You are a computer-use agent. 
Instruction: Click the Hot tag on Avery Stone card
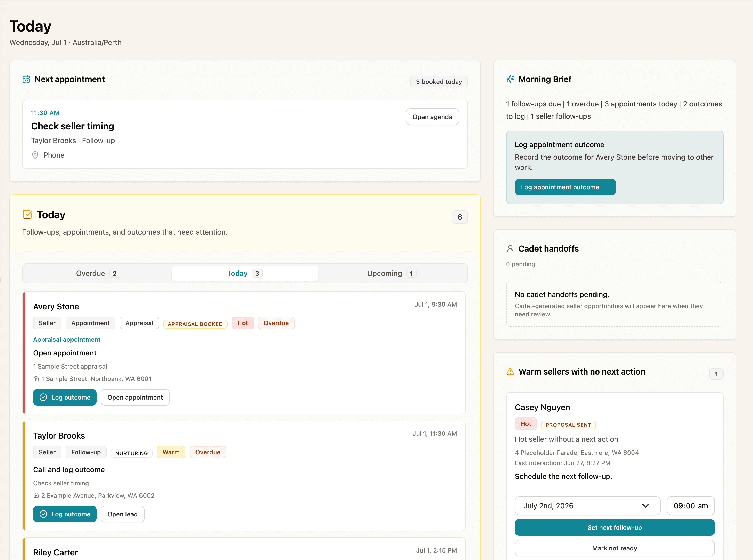coord(243,323)
